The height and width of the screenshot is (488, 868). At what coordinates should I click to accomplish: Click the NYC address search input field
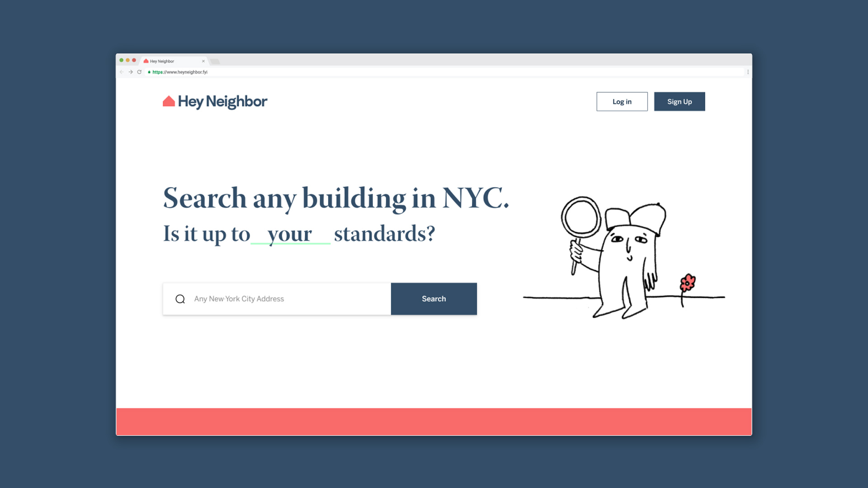277,299
